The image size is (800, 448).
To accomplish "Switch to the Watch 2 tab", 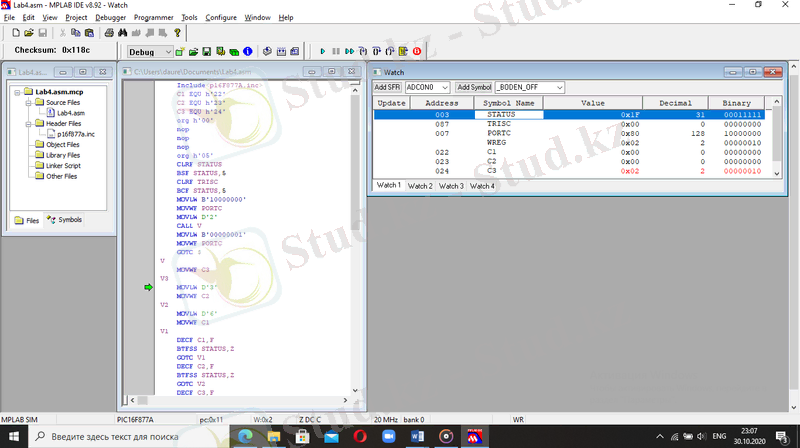I will [419, 186].
